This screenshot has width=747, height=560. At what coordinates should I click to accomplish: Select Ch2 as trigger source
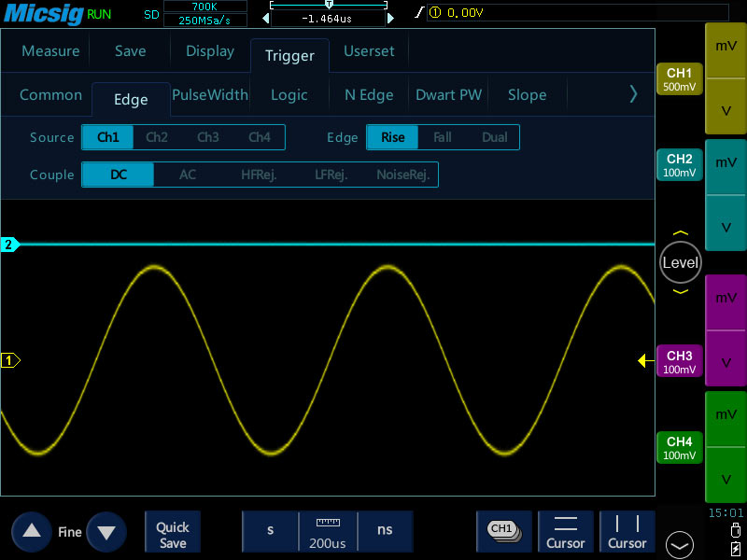click(x=157, y=137)
